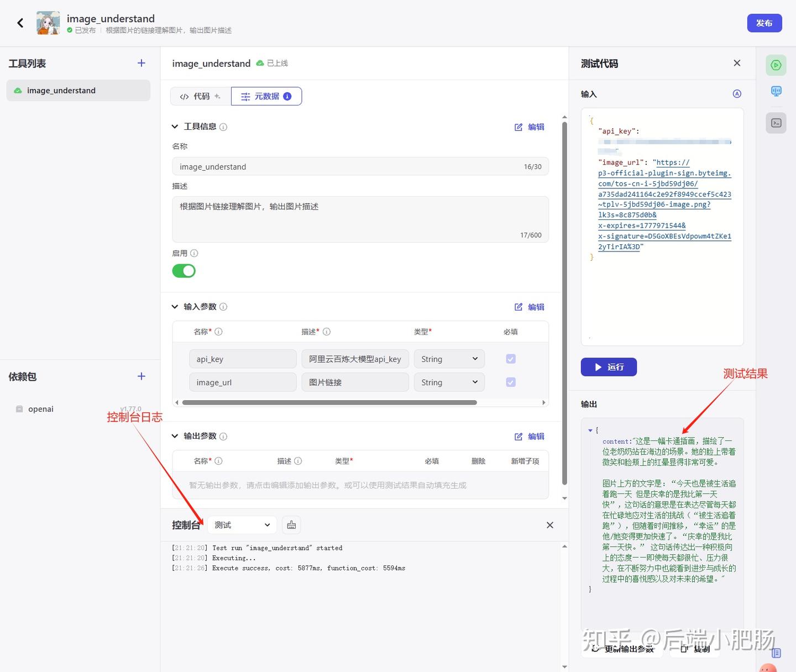Click the sparkle AI icon on the 代码 tab
The height and width of the screenshot is (672, 796).
click(217, 96)
